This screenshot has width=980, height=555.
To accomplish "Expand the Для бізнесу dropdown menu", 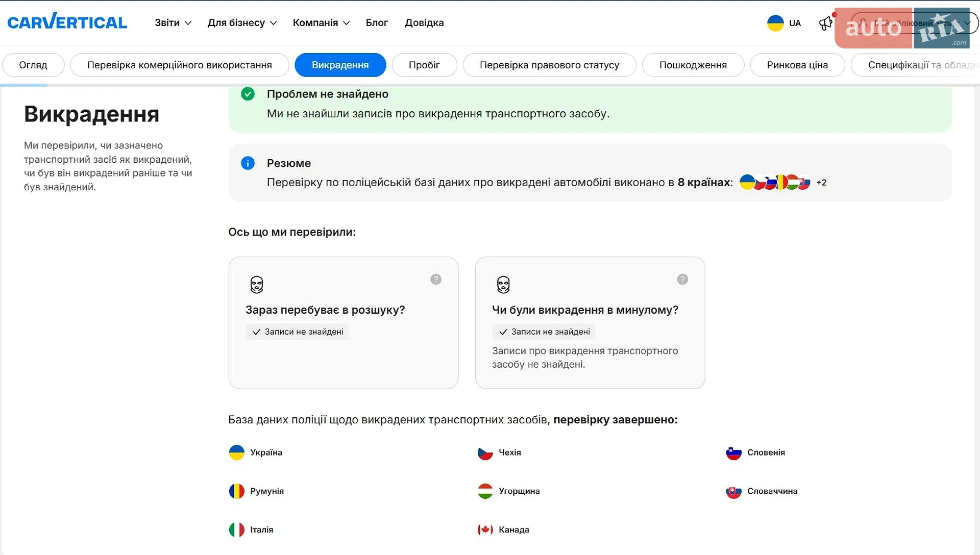I will [x=242, y=22].
